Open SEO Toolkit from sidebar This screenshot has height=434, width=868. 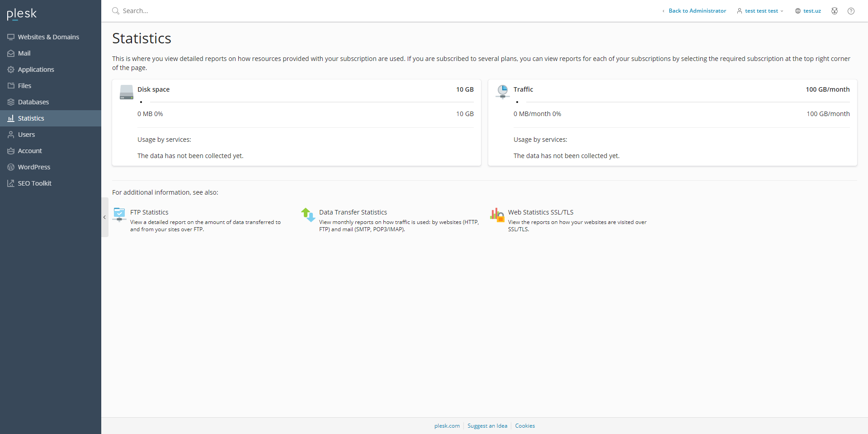pyautogui.click(x=34, y=183)
